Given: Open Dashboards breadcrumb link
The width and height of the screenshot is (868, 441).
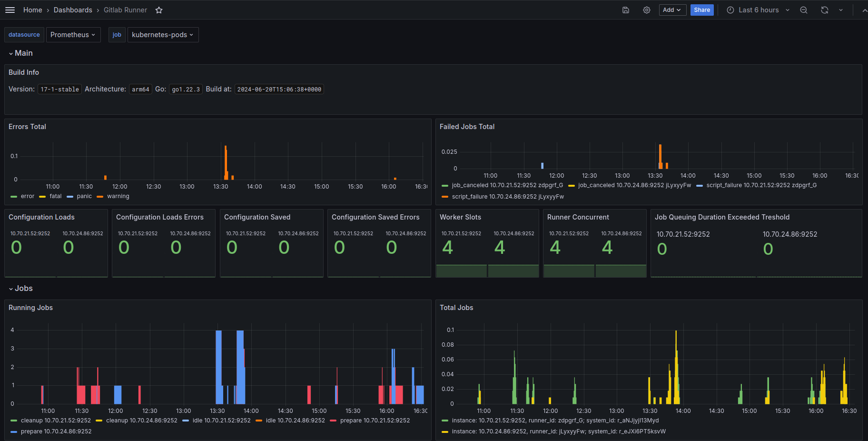Looking at the screenshot, I should [x=73, y=10].
